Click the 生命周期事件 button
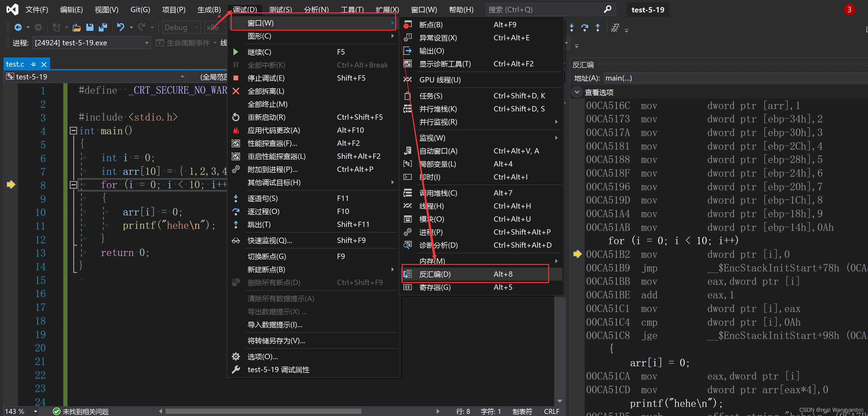The height and width of the screenshot is (416, 868). tap(183, 43)
